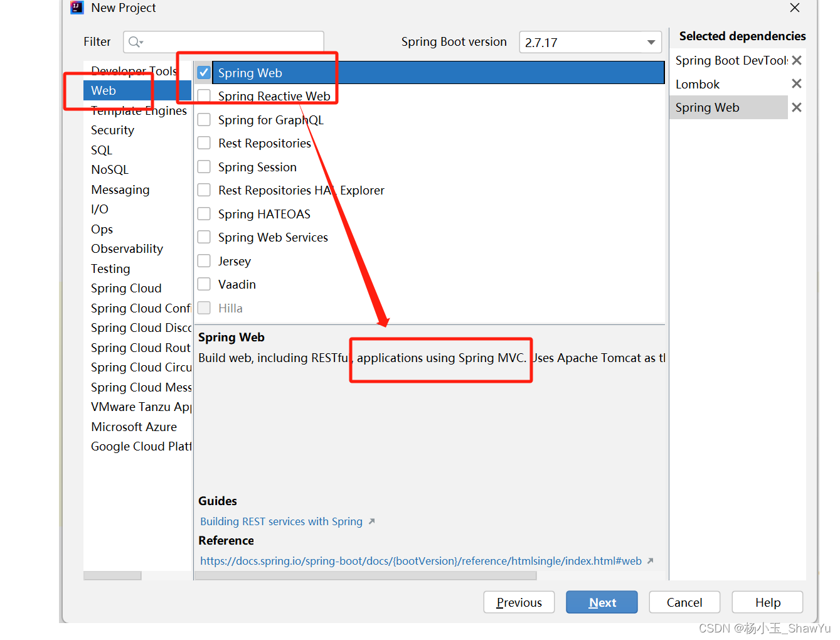Check Rest Repositories HAL Explorer
This screenshot has height=640, width=840.
[x=204, y=189]
